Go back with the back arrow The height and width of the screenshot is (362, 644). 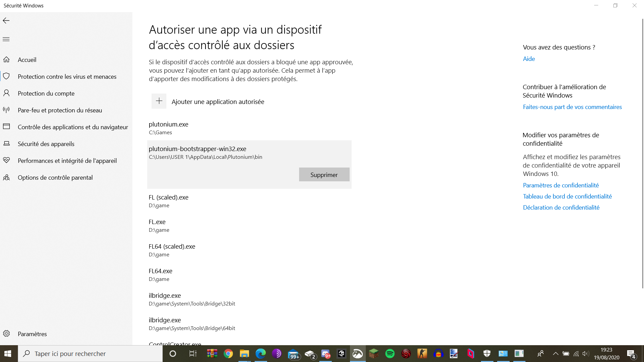[6, 21]
